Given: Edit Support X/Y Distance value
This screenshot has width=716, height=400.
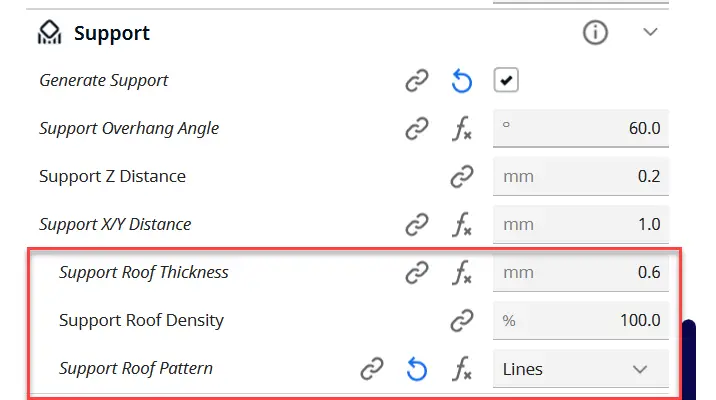Looking at the screenshot, I should (x=581, y=224).
